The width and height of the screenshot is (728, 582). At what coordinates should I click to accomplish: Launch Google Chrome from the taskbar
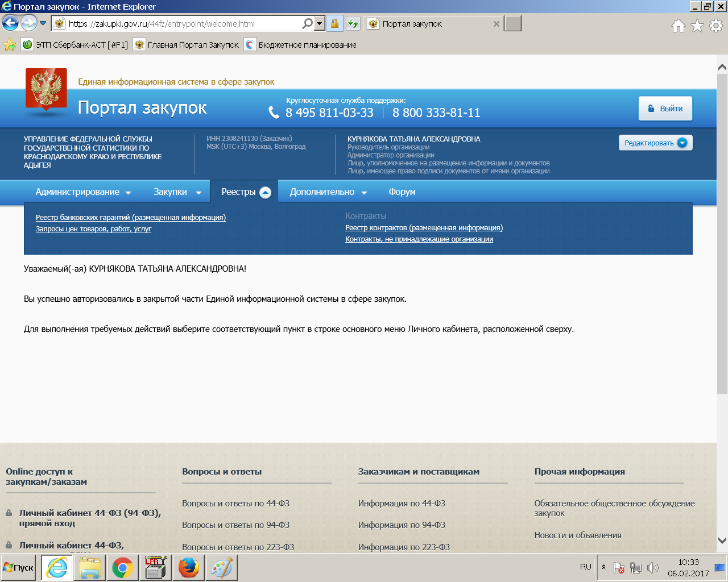pyautogui.click(x=122, y=567)
